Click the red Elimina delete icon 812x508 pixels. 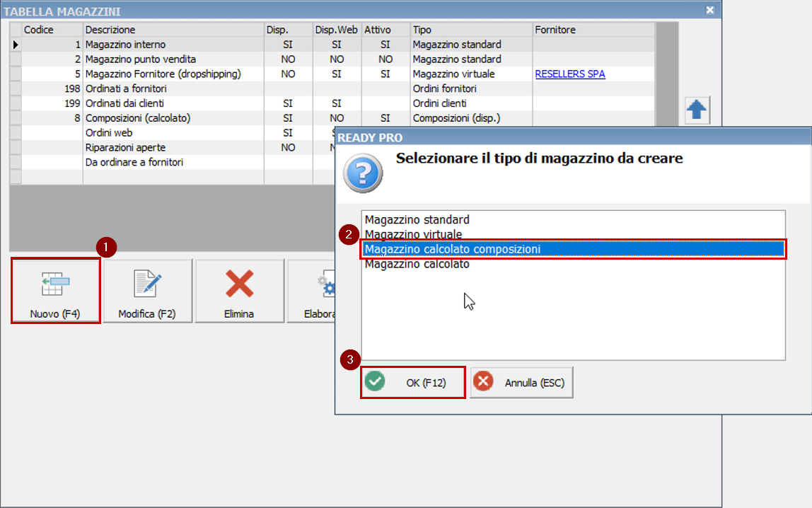(x=238, y=283)
